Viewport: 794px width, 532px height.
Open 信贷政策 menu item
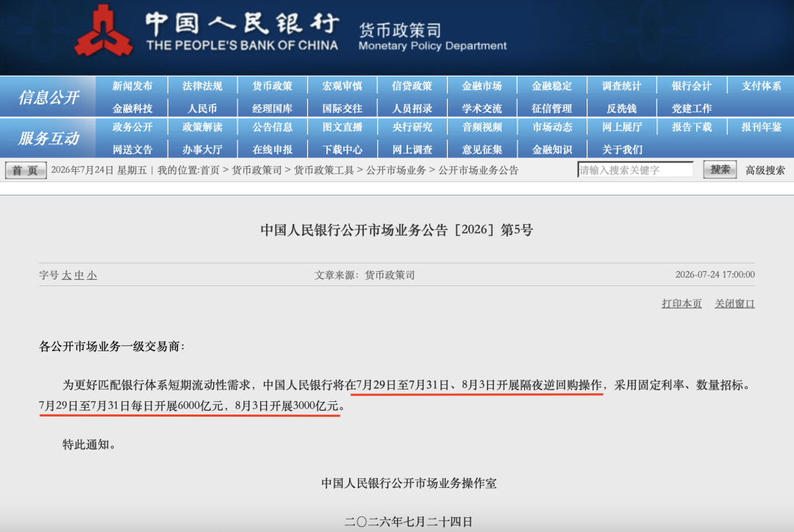pos(412,86)
